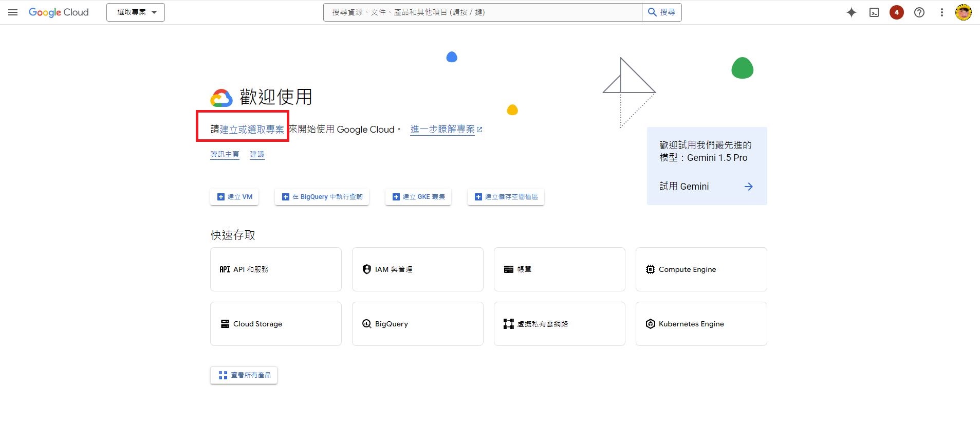
Task: Open the Cloud Storage quick access card
Action: pyautogui.click(x=276, y=324)
